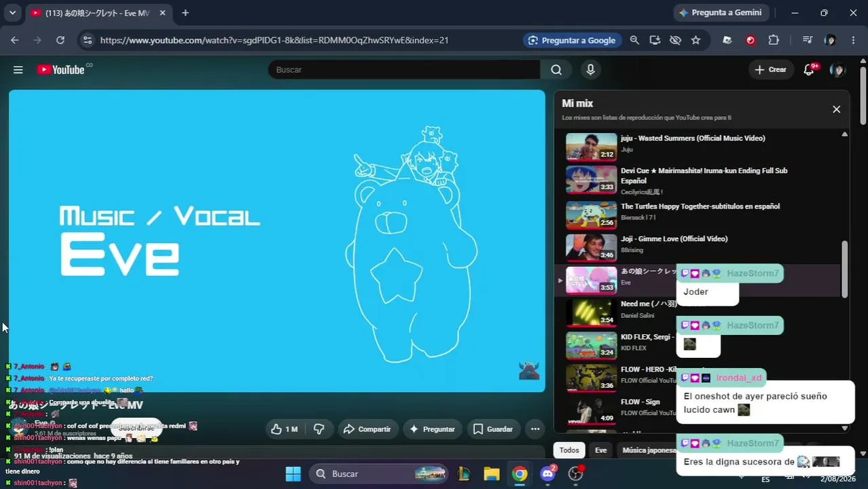Viewport: 868px width, 489px height.
Task: Open Chrome profile avatar
Action: click(x=830, y=40)
